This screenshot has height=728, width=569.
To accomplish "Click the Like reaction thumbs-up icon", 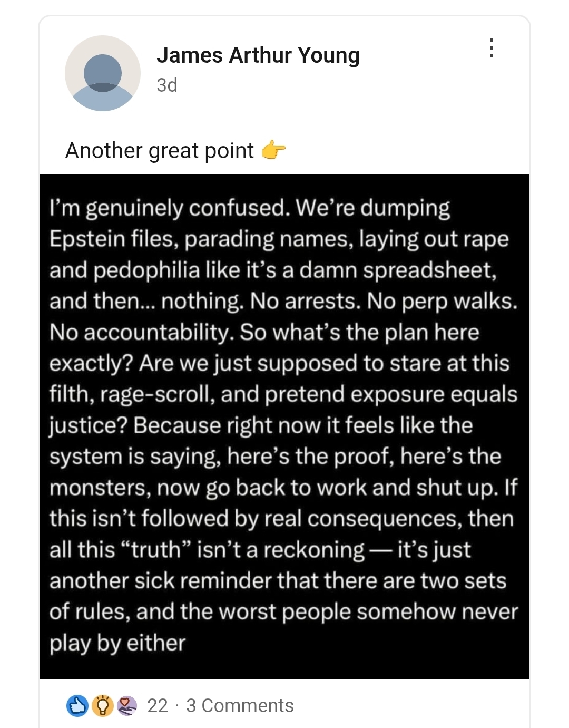I will click(77, 705).
